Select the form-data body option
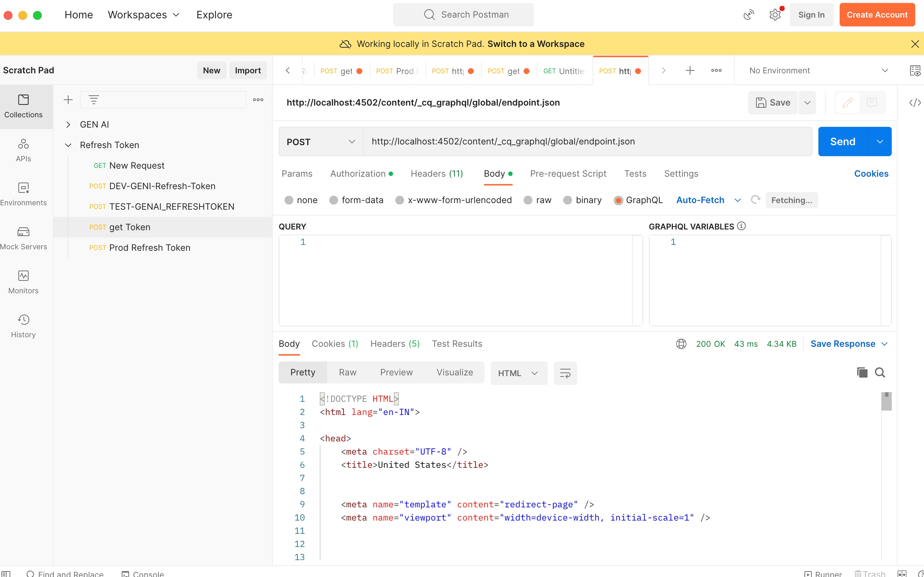This screenshot has width=924, height=577. (x=334, y=201)
